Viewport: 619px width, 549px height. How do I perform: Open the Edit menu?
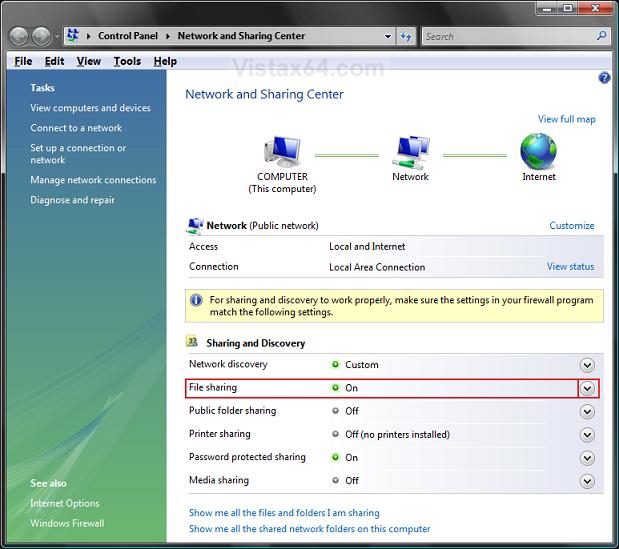(54, 61)
